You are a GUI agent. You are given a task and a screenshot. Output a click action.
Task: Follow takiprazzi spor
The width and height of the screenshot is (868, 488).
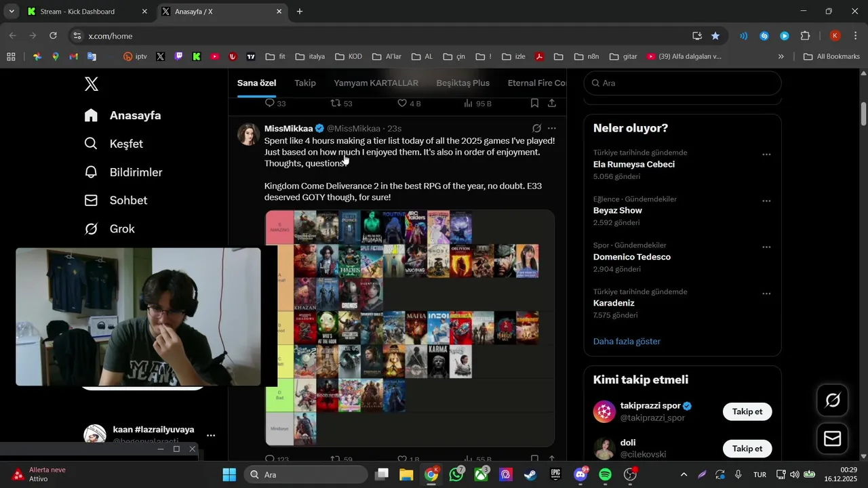747,411
